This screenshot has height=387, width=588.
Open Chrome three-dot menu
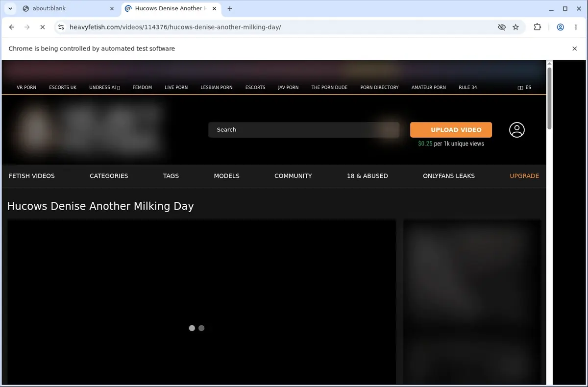pyautogui.click(x=575, y=27)
